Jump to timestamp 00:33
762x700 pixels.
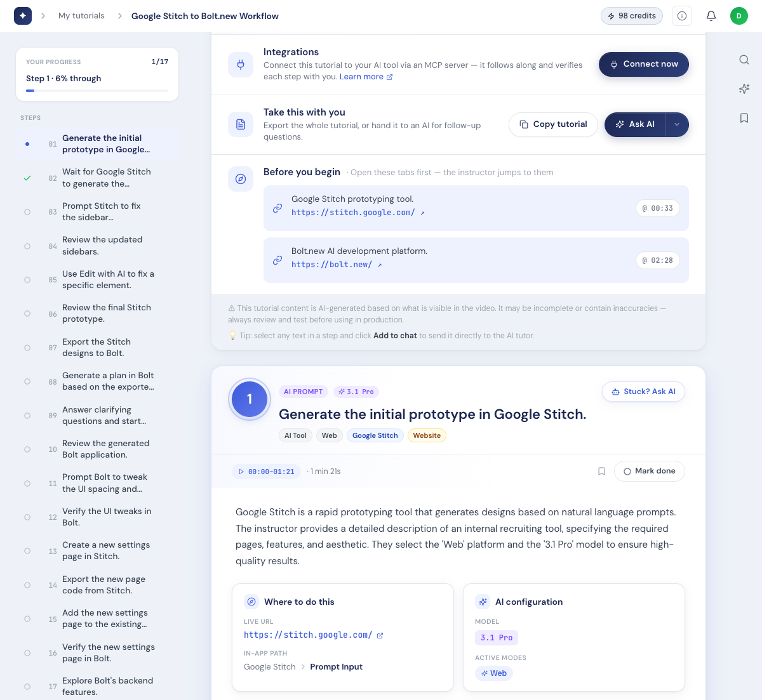(658, 208)
